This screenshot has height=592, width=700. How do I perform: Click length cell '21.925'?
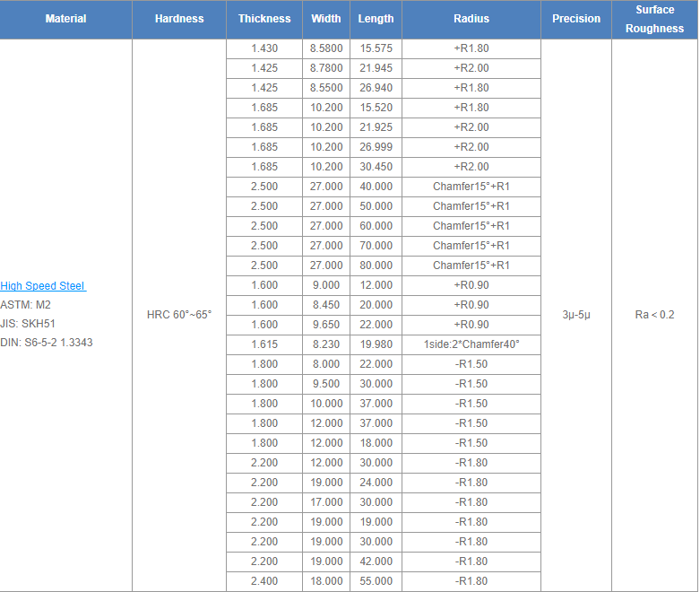point(376,127)
